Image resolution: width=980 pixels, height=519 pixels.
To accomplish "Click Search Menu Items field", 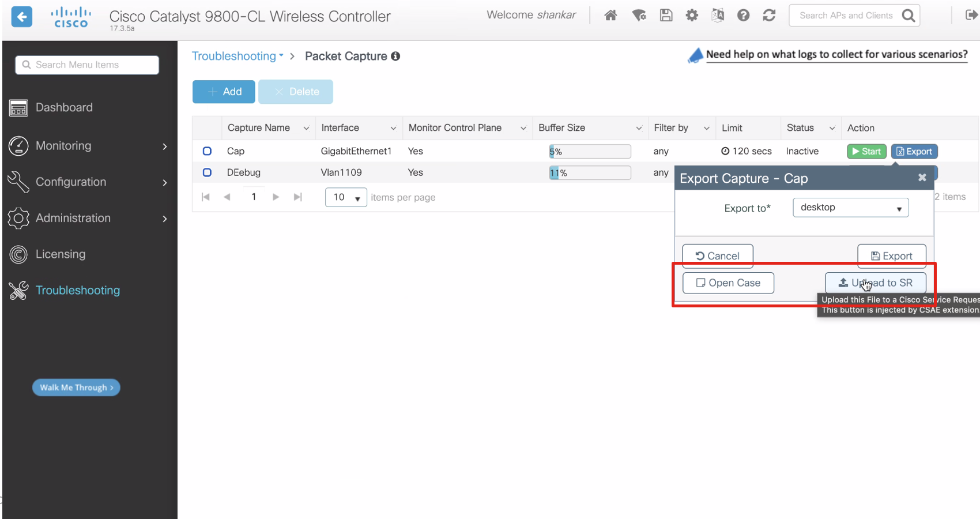I will [87, 65].
